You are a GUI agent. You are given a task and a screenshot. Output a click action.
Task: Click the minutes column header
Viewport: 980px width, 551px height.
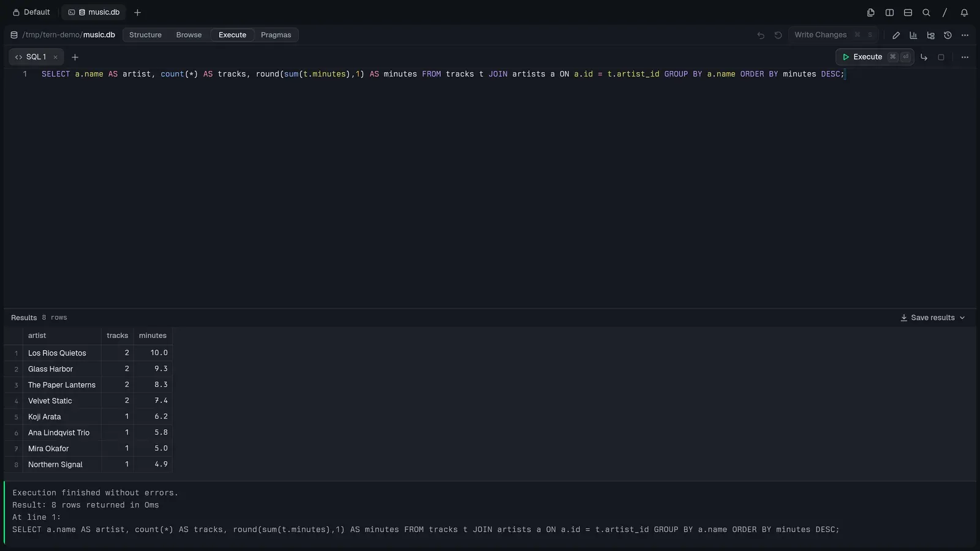tap(153, 335)
